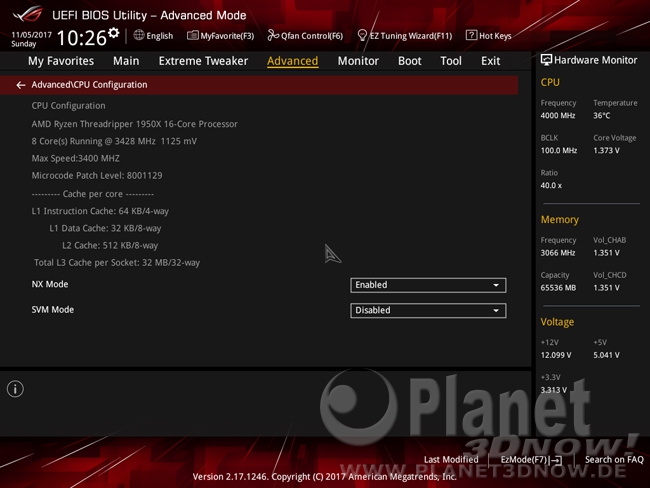650x488 pixels.
Task: Click the Voltage section heading
Action: [x=557, y=322]
